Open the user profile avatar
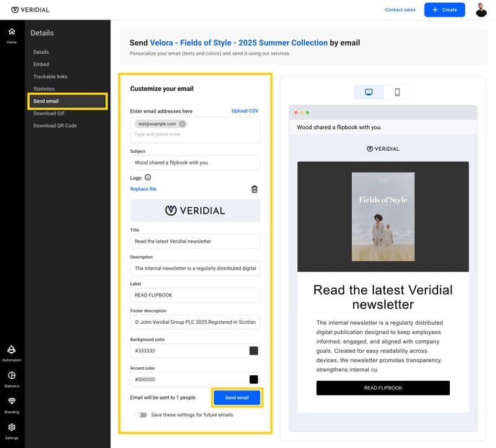Screen dimensions: 496x448 (x=481, y=10)
